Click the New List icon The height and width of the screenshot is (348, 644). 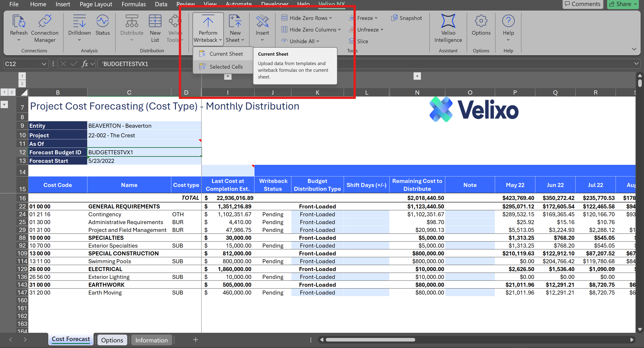[x=155, y=21]
